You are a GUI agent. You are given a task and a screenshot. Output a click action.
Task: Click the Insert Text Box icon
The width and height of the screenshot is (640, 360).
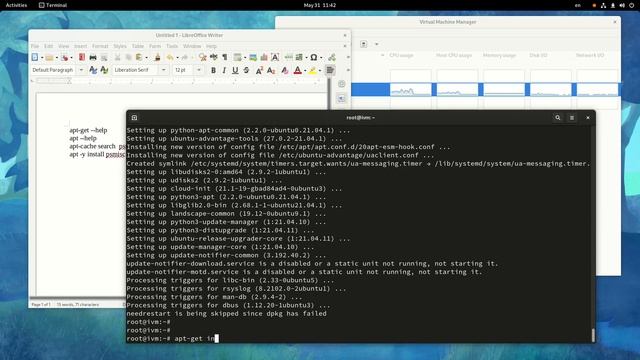tap(275, 58)
